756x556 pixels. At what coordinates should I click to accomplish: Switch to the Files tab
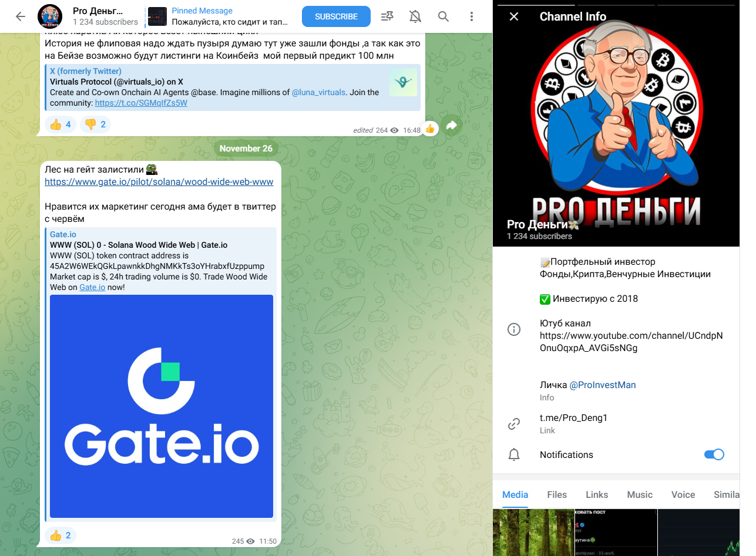557,495
